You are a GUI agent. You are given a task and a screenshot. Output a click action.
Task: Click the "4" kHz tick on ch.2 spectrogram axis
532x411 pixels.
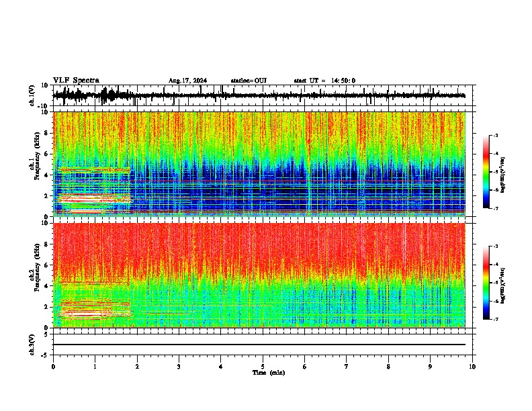coord(47,286)
